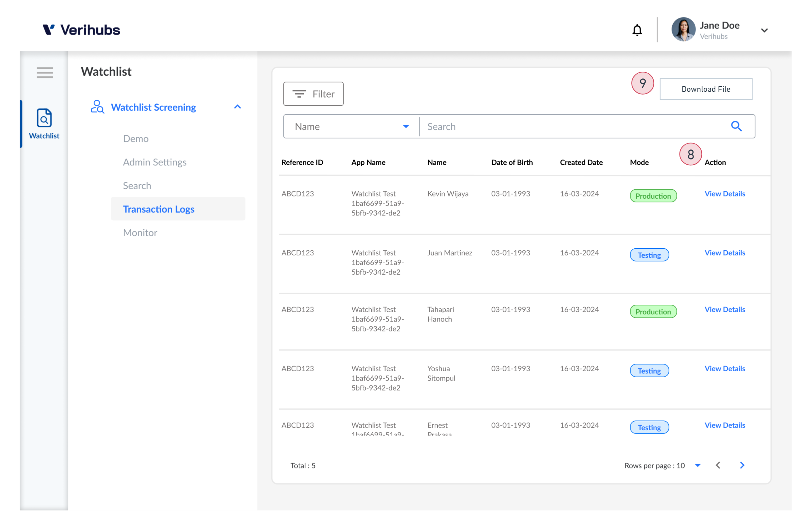812x523 pixels.
Task: Click previous page navigation arrow
Action: click(718, 464)
